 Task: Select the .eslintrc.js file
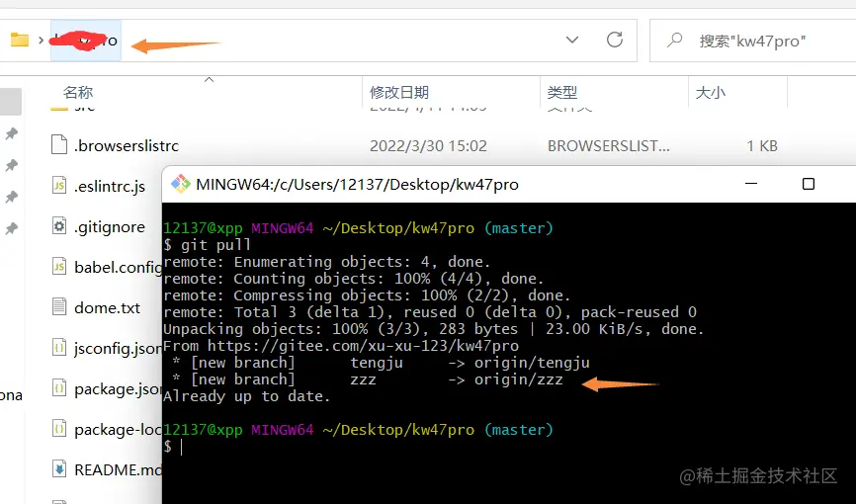tap(110, 186)
